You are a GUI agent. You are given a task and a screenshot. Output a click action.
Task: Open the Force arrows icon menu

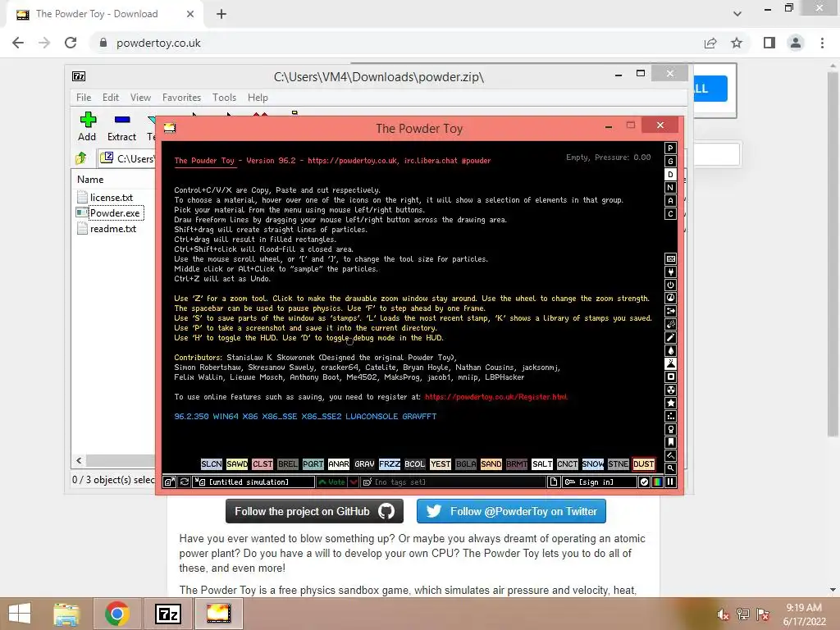point(670,311)
